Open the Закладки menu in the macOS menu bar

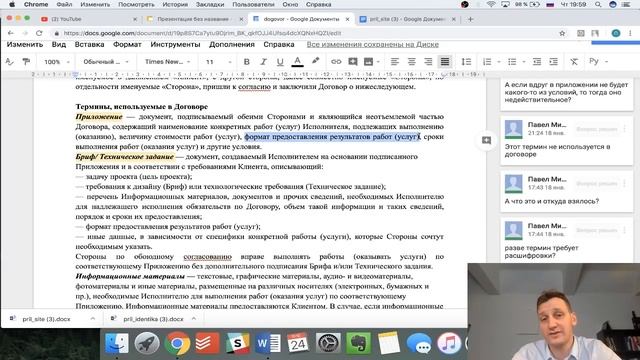[x=210, y=4]
